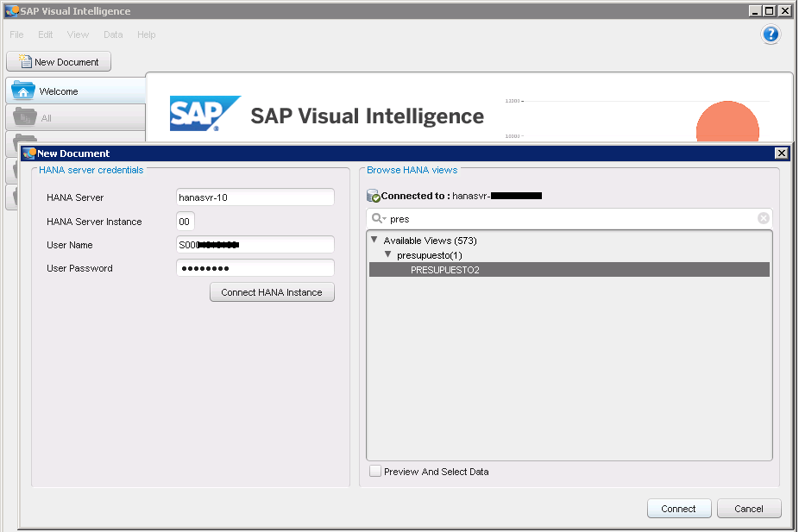Collapse the Available Views tree node
Viewport: 799px width, 532px height.
pyautogui.click(x=374, y=241)
